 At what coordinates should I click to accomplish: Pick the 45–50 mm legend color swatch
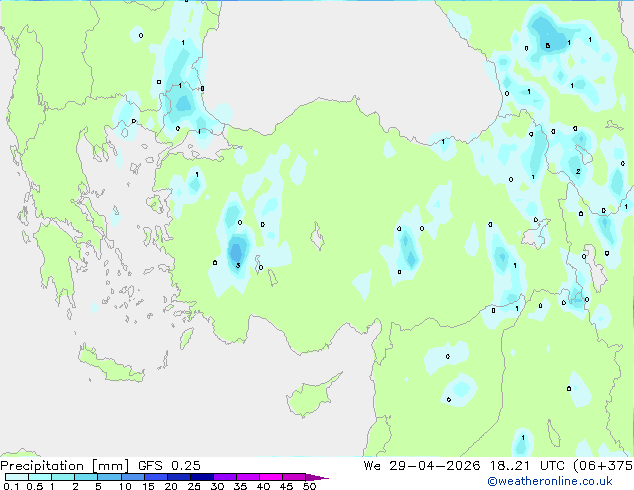pyautogui.click(x=294, y=477)
